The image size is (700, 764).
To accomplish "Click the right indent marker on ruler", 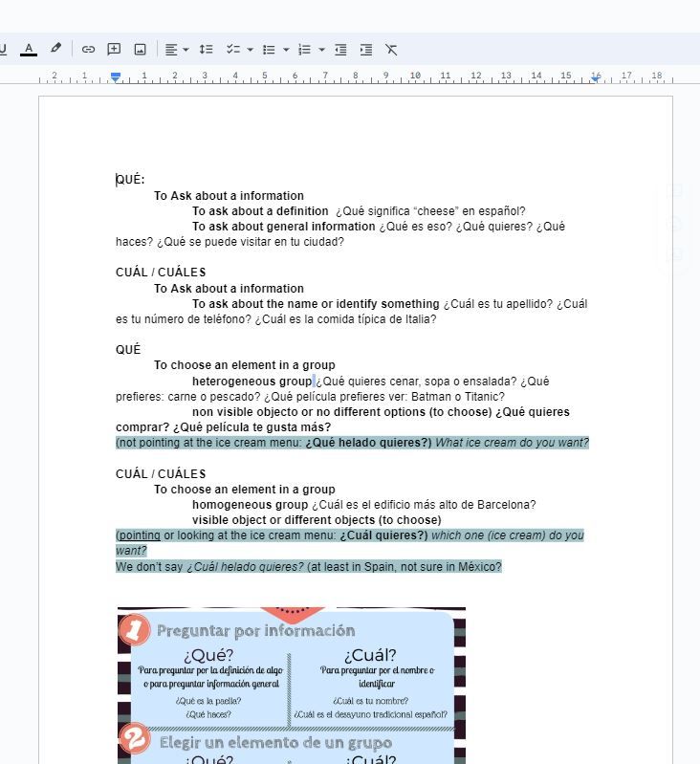I will pos(595,78).
